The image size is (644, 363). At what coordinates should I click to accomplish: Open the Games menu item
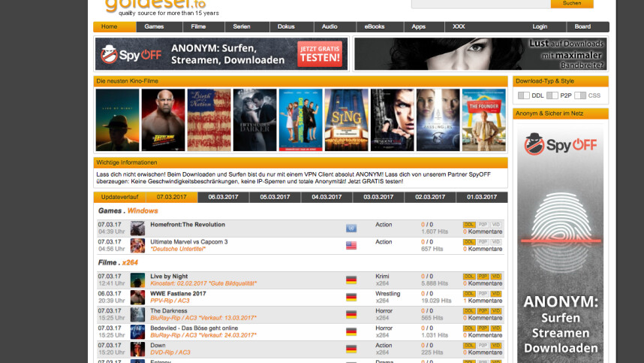[159, 27]
